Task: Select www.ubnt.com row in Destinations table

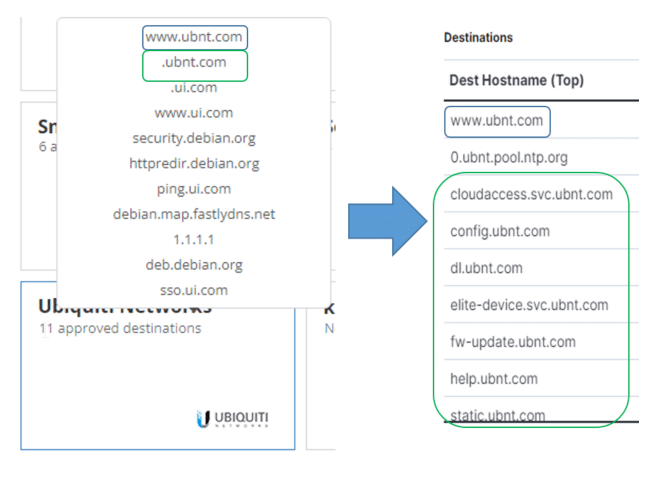Action: pos(541,121)
